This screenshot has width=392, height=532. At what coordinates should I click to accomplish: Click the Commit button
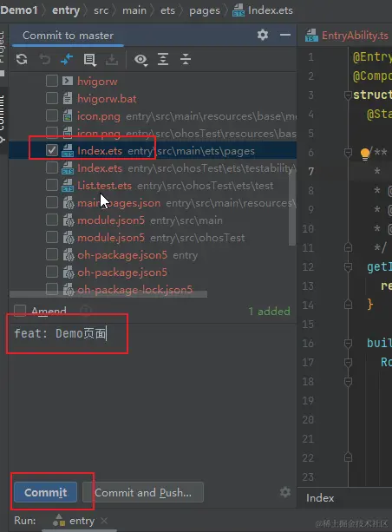click(46, 492)
